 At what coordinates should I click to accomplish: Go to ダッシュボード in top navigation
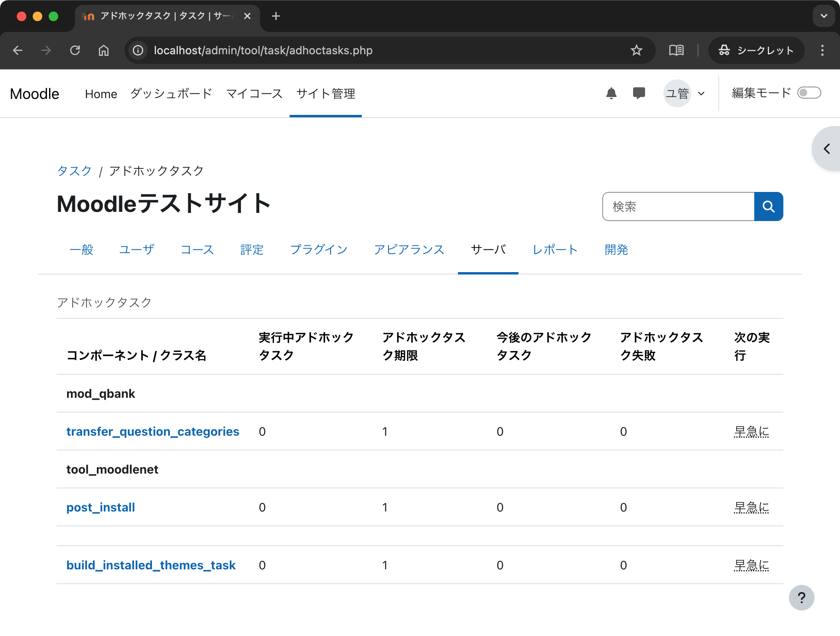[x=171, y=94]
